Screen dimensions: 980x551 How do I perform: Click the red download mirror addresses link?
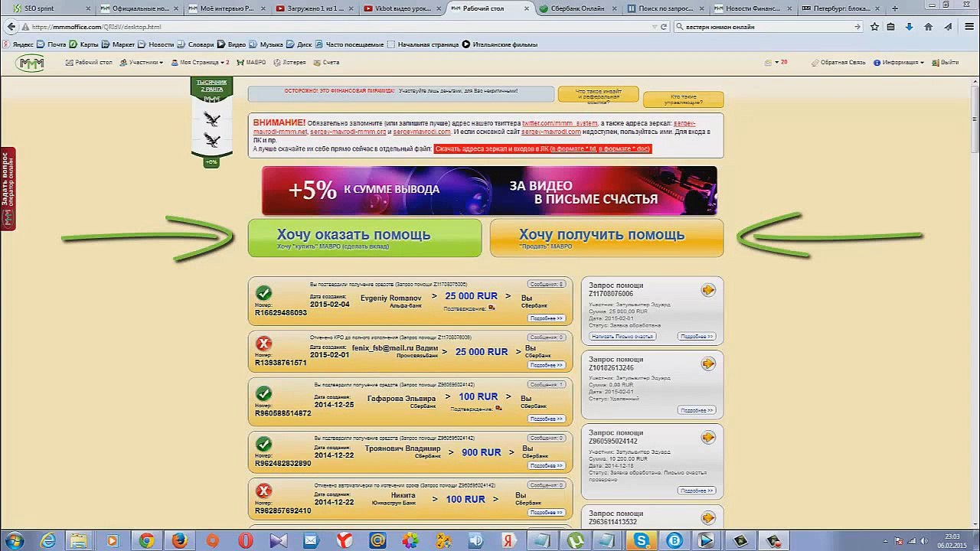pos(543,148)
